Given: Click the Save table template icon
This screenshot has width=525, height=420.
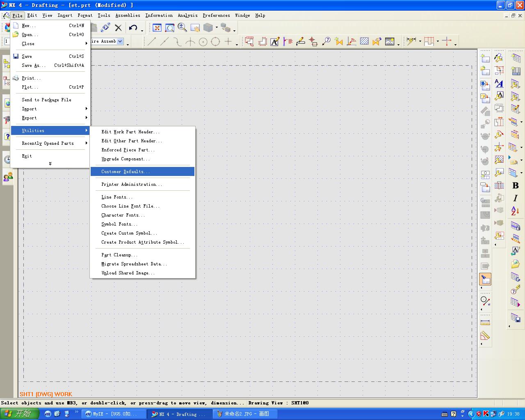Looking at the screenshot, I should [x=516, y=317].
